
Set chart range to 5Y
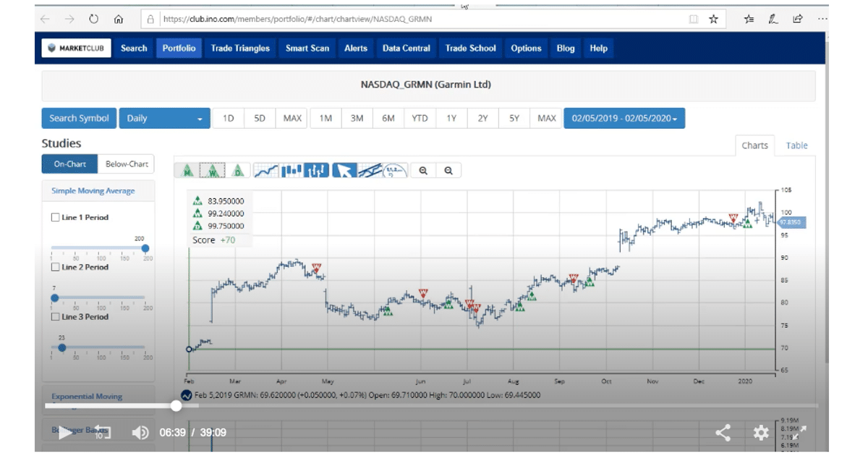(514, 119)
